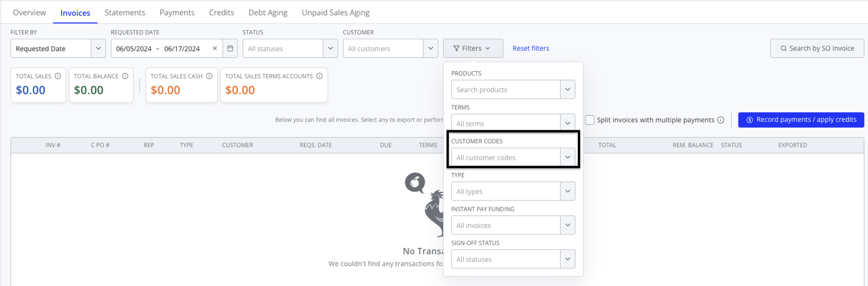Click the DUE column header
The image size is (868, 286).
pos(386,145)
